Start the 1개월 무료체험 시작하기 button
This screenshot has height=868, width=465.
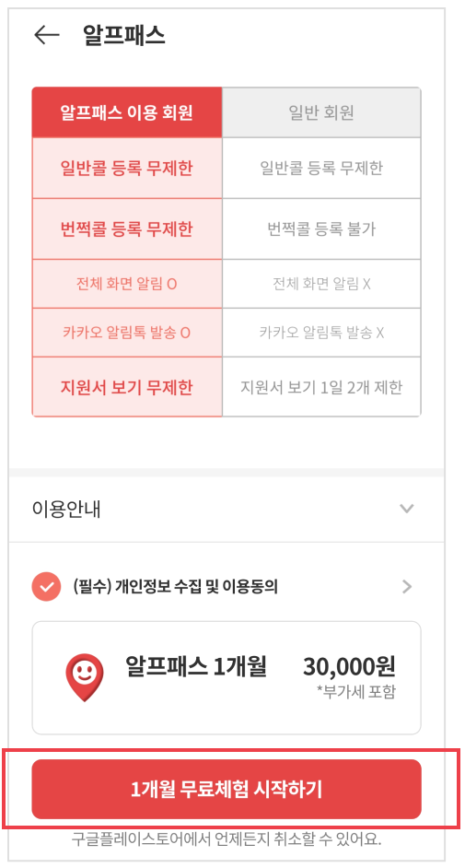pos(227,789)
